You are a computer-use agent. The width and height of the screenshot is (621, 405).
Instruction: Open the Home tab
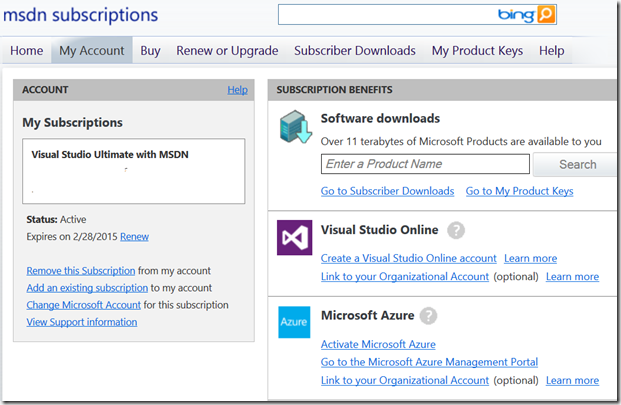[x=26, y=51]
